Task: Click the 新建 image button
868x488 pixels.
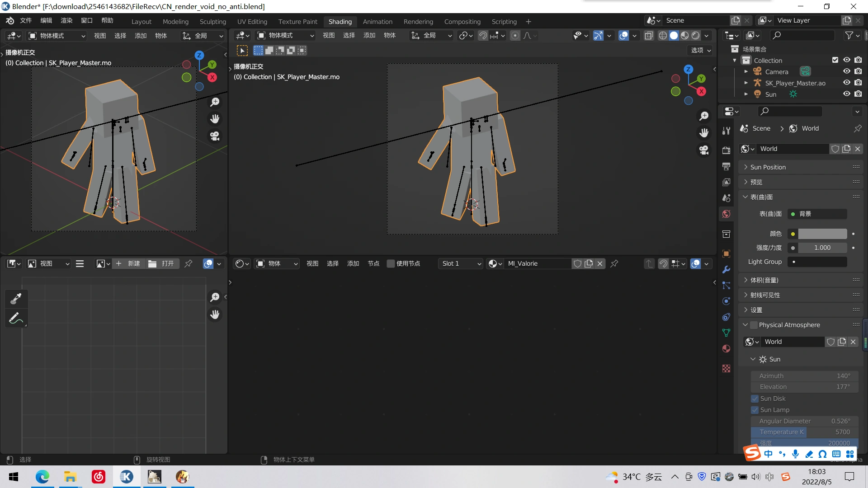Action: coord(128,264)
